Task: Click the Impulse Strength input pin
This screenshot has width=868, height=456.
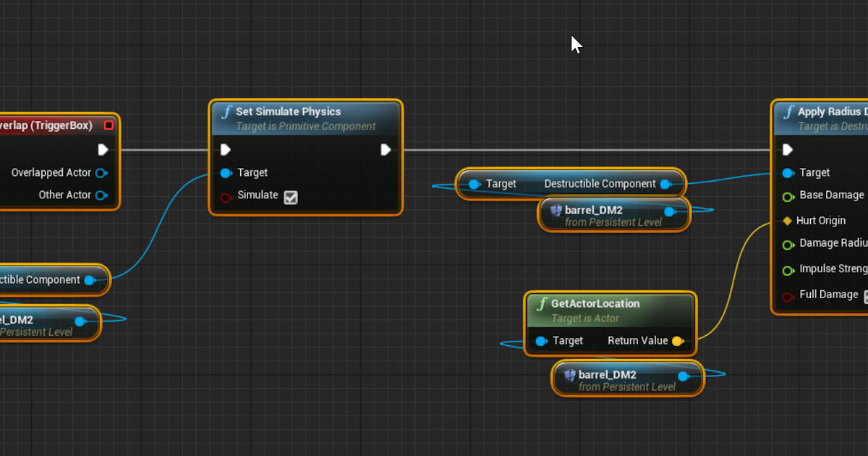Action: [787, 269]
